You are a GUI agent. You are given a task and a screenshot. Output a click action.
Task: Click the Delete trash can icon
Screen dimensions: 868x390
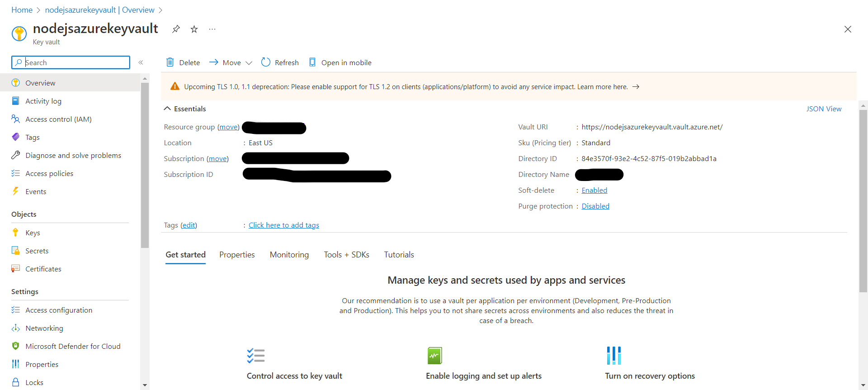coord(170,62)
